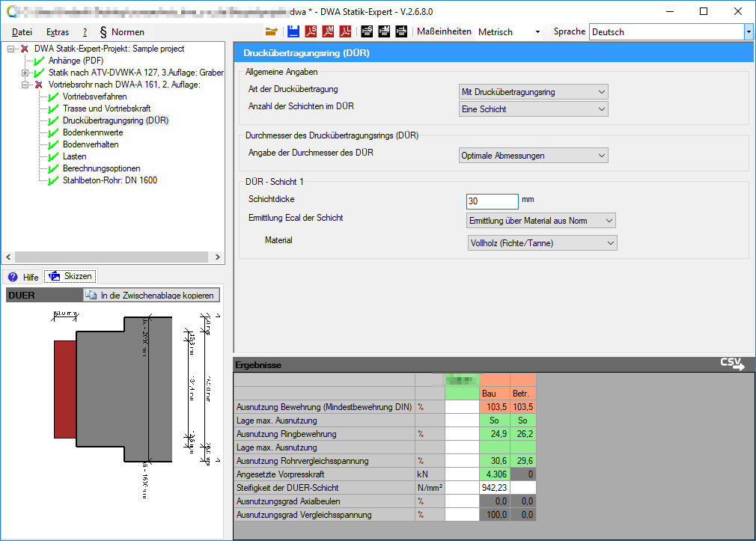The image size is (756, 541).
Task: Save project with the blue floppy disk icon
Action: tap(293, 31)
